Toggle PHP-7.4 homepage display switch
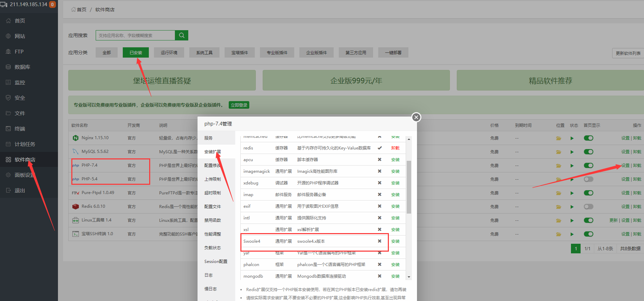Screen dimensions: 644x301 (588, 165)
